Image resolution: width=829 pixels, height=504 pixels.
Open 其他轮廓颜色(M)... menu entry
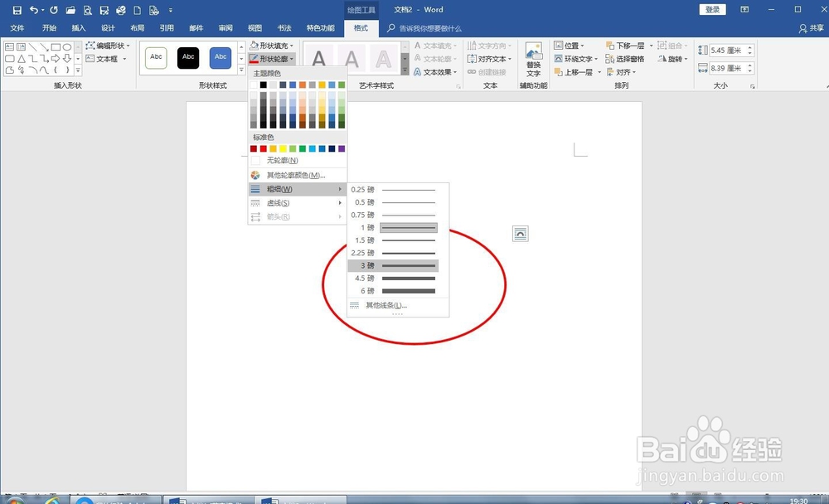[x=297, y=175]
